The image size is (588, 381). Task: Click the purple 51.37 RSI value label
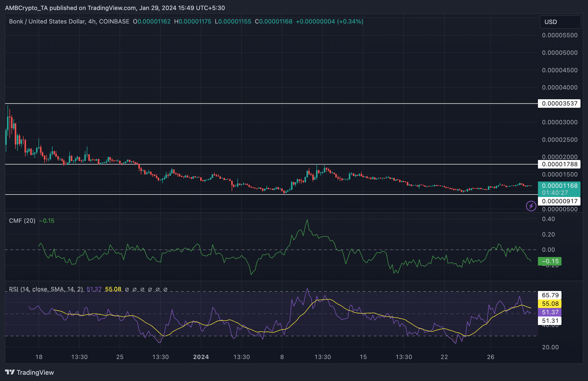[550, 312]
